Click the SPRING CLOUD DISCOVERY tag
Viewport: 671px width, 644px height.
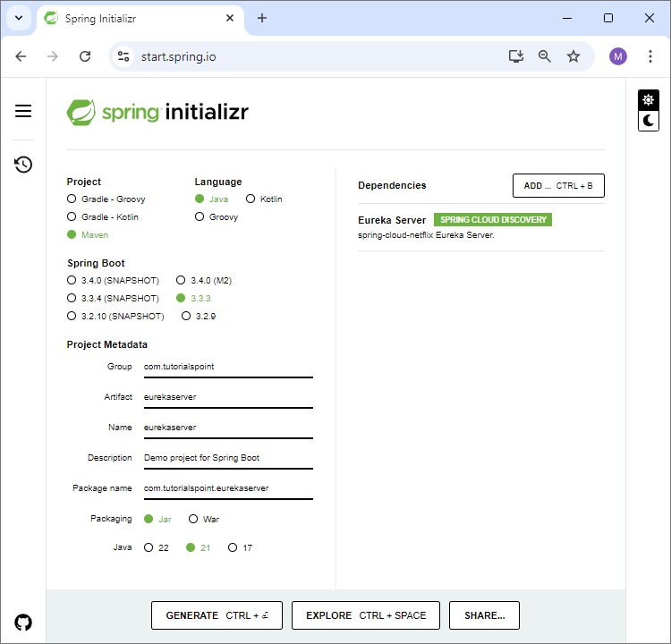click(493, 219)
